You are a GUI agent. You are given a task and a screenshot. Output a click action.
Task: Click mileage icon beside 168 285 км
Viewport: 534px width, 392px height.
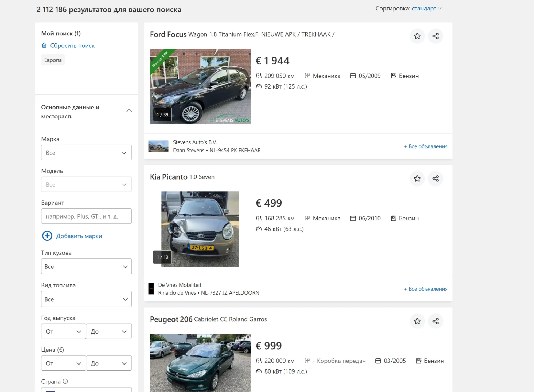259,218
